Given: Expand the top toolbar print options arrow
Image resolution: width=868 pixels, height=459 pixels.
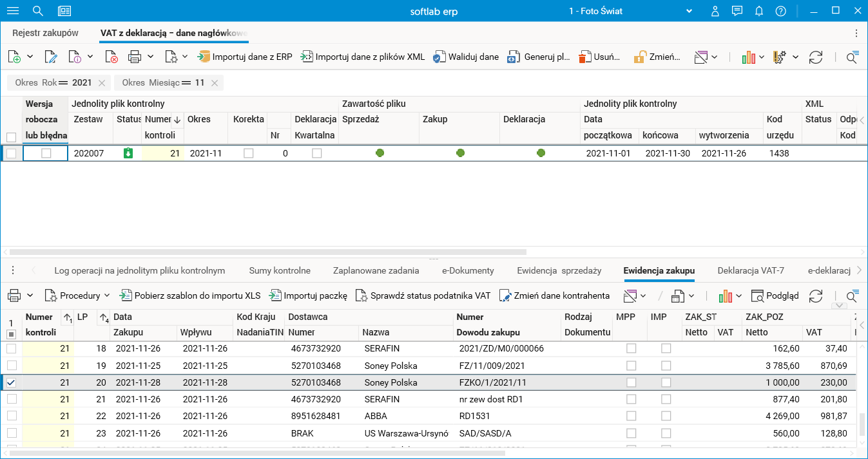Looking at the screenshot, I should 150,57.
